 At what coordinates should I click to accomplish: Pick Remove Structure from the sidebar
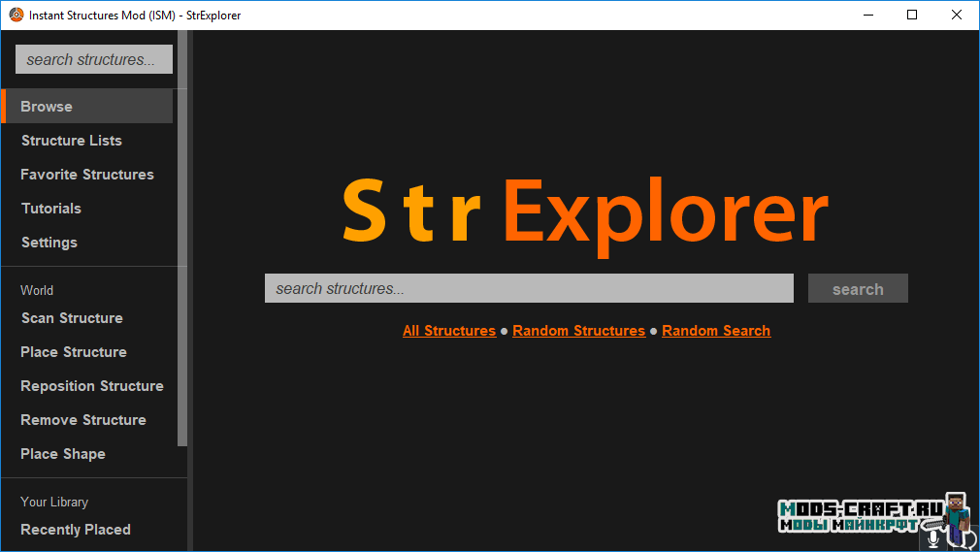tap(83, 420)
